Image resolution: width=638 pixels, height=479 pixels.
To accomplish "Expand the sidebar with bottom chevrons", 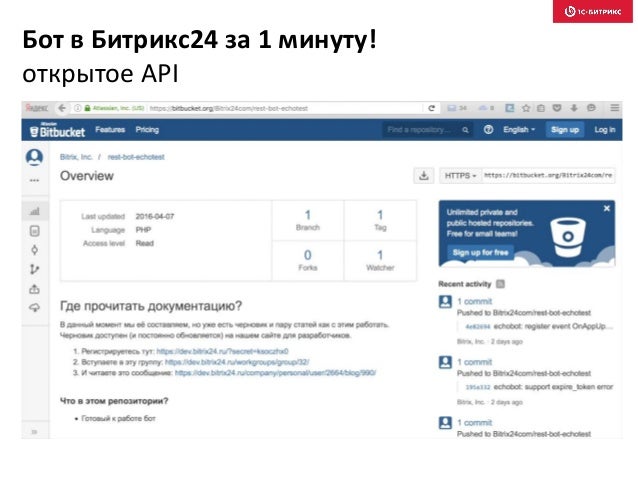I will pos(35,432).
